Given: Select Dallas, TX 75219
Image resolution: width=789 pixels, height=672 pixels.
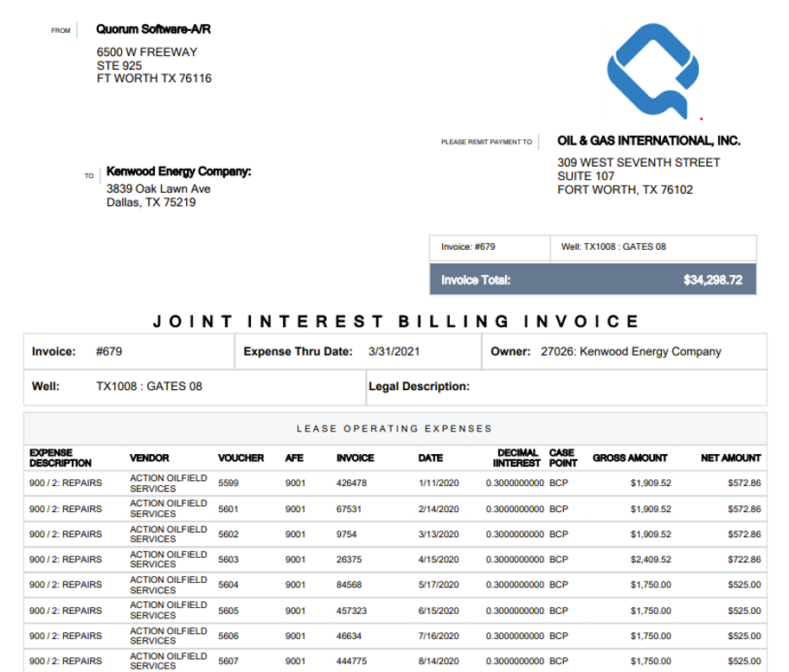Looking at the screenshot, I should pyautogui.click(x=151, y=202).
